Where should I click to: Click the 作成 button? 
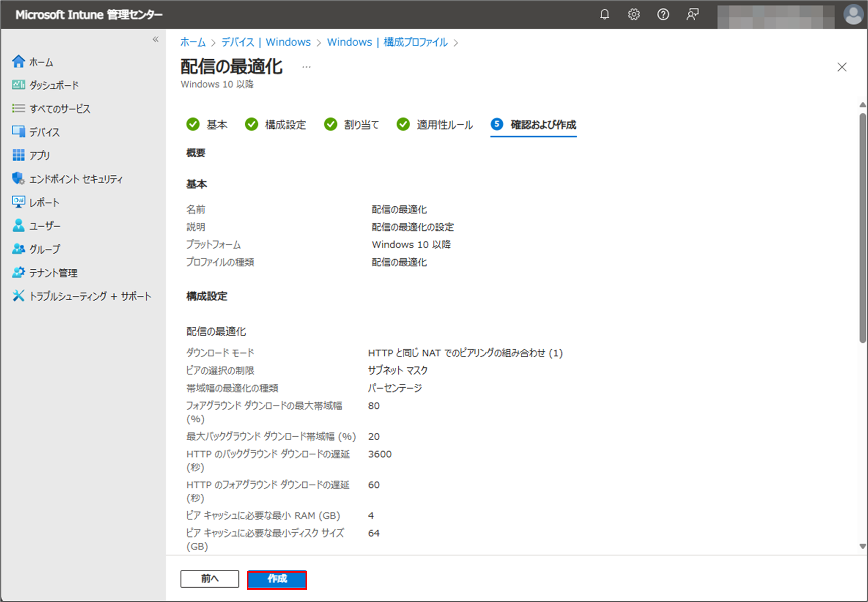click(x=277, y=579)
